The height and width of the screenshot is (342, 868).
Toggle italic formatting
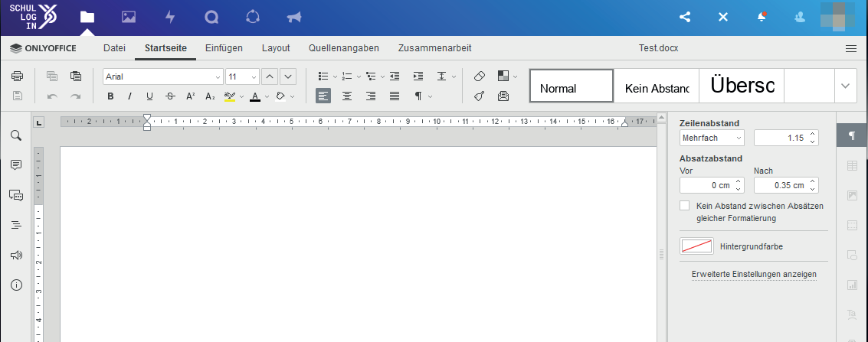point(129,96)
